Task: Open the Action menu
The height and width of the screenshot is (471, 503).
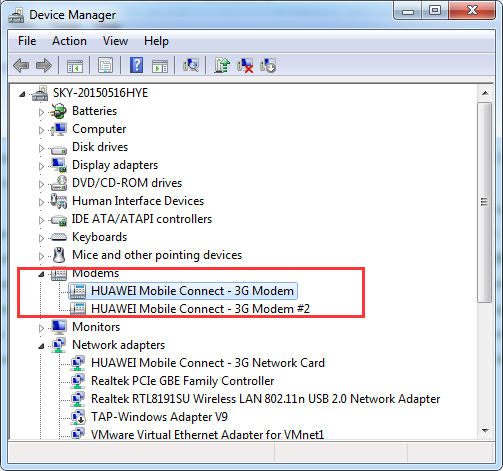Action: click(69, 41)
